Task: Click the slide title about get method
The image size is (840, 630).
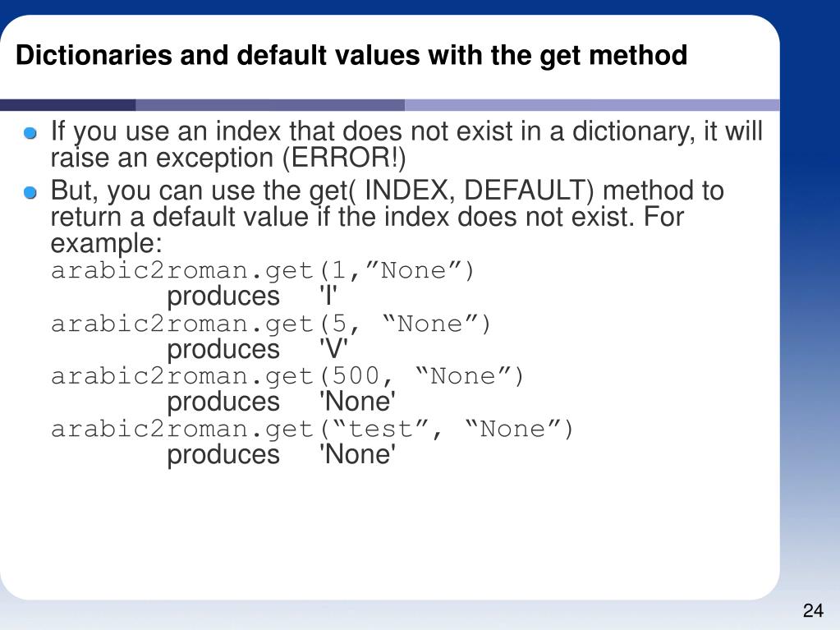Action: click(351, 56)
